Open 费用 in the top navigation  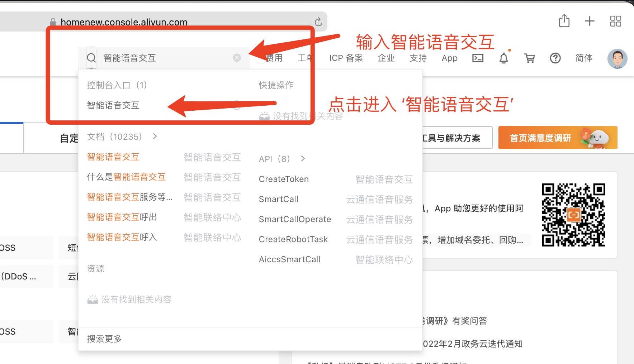click(x=274, y=58)
